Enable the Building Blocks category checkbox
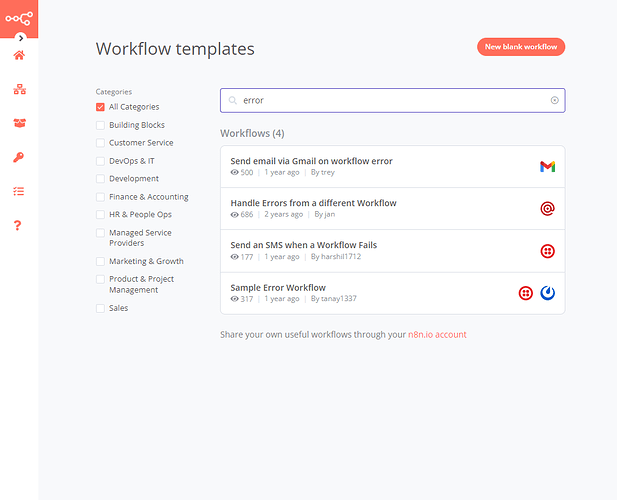Image resolution: width=617 pixels, height=500 pixels. (100, 126)
